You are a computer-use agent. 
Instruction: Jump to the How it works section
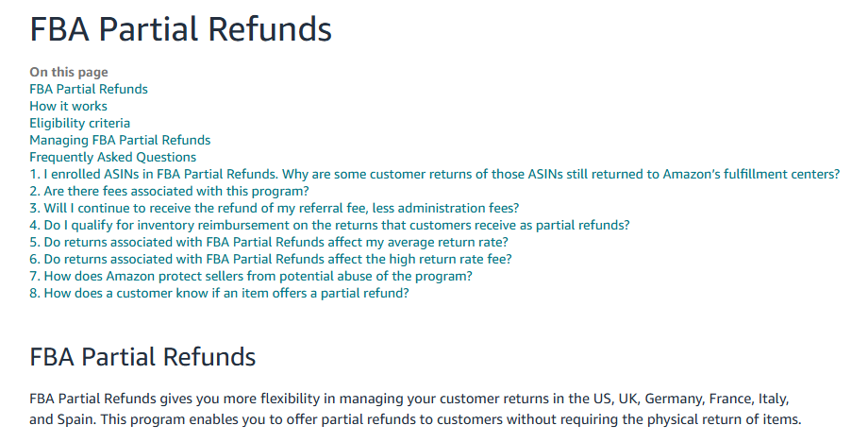pos(68,106)
